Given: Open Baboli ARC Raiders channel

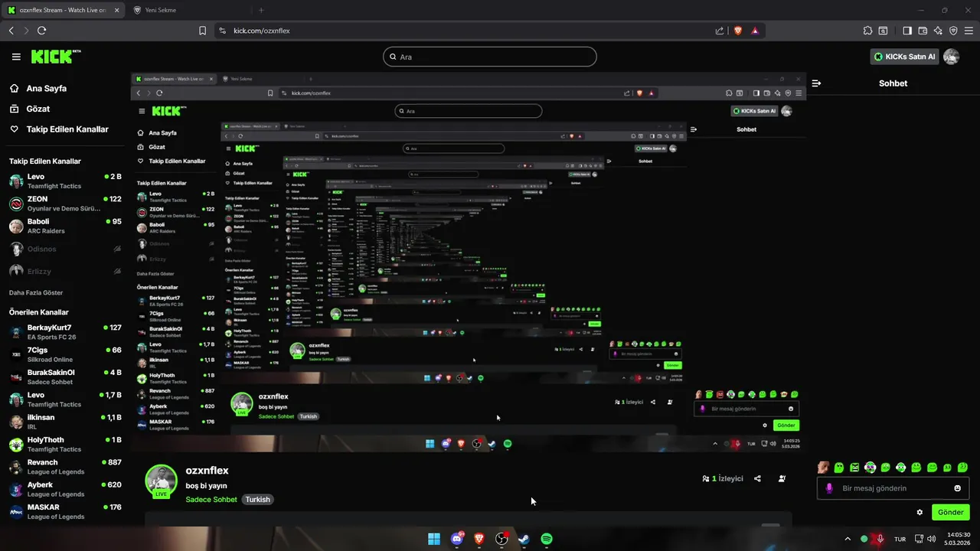Looking at the screenshot, I should 65,226.
